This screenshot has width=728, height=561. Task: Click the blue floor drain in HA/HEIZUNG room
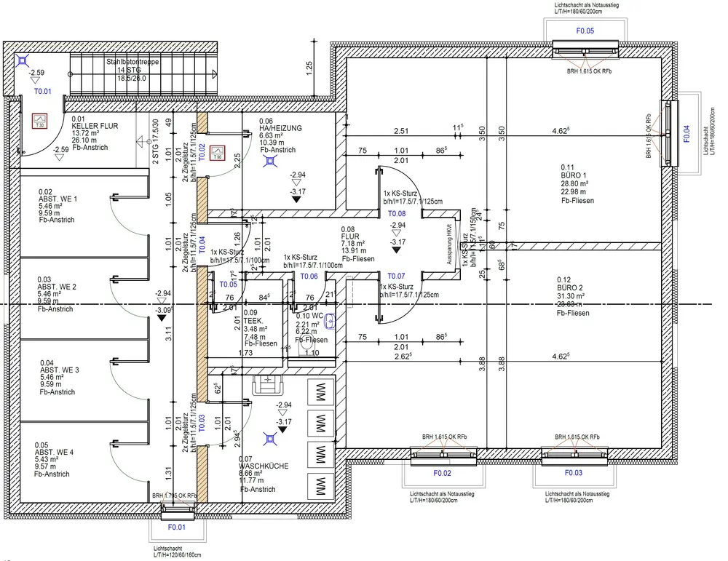270,161
